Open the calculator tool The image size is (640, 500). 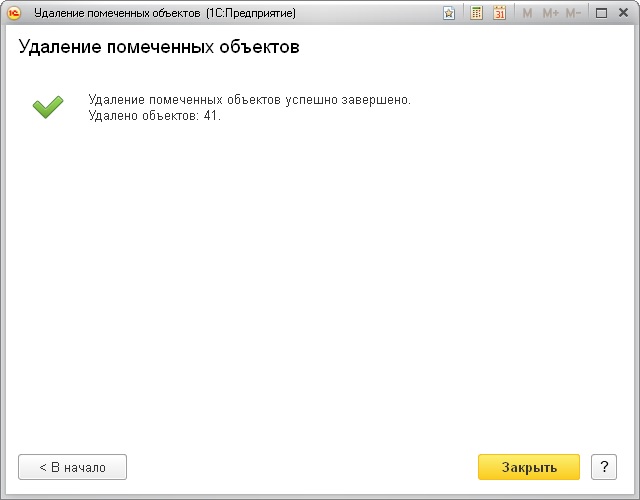tap(477, 13)
